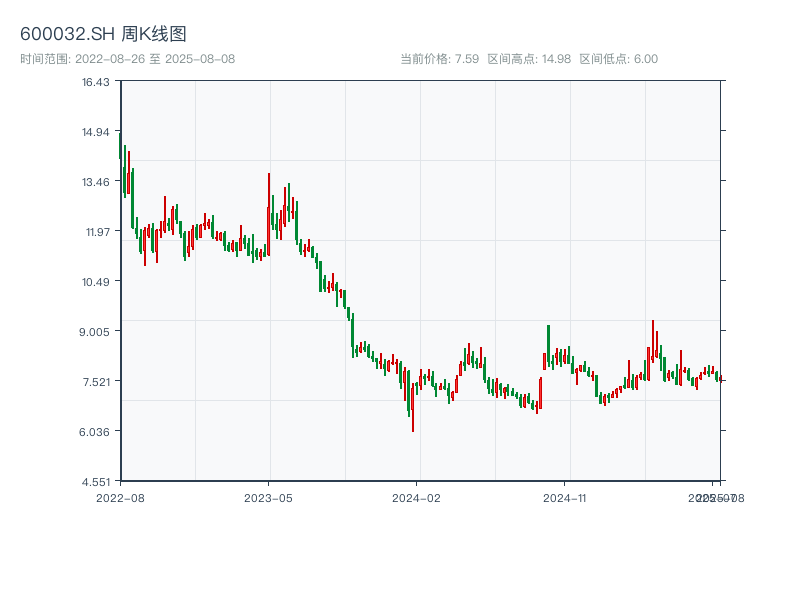800x600 pixels.
Task: Click the first green candle at 2022-08
Action: click(120, 146)
